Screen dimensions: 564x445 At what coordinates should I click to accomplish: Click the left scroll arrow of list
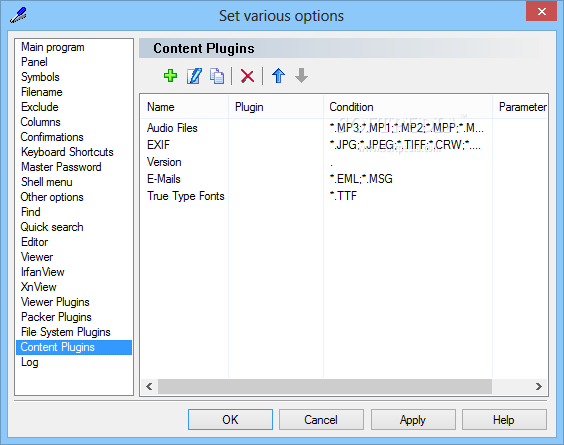(149, 386)
